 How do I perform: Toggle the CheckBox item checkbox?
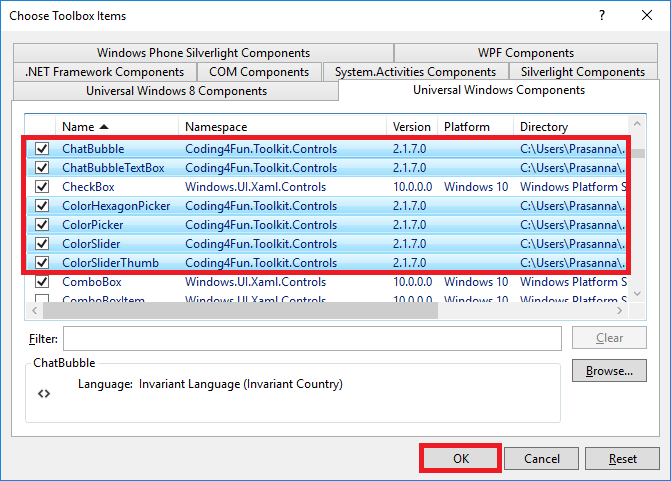pos(42,187)
